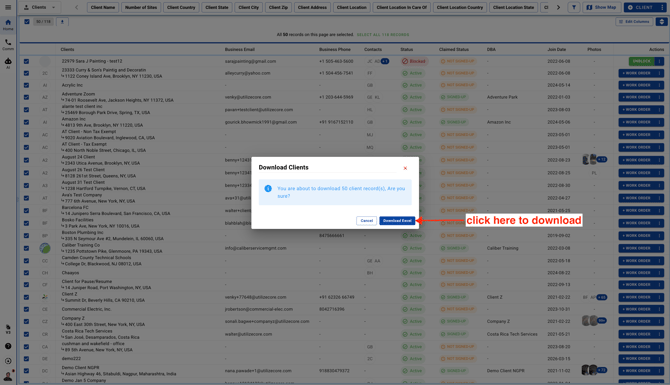Open the hamburger menu icon
The height and width of the screenshot is (385, 670).
tap(8, 7)
